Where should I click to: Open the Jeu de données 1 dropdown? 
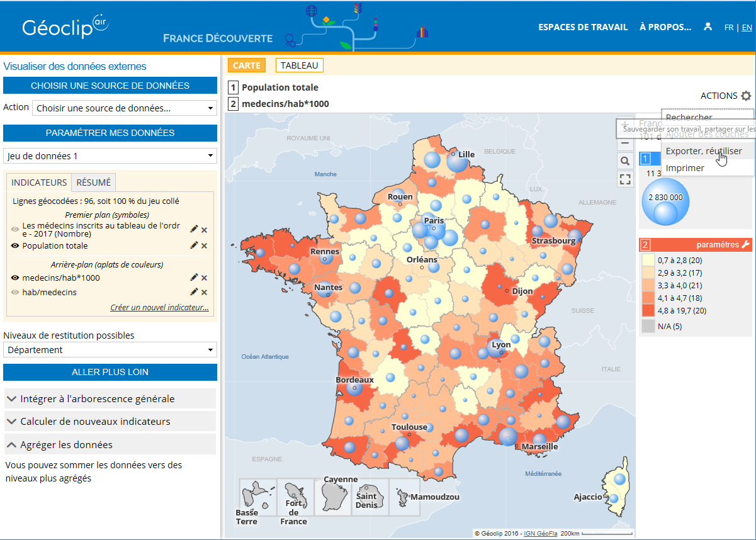(x=110, y=156)
